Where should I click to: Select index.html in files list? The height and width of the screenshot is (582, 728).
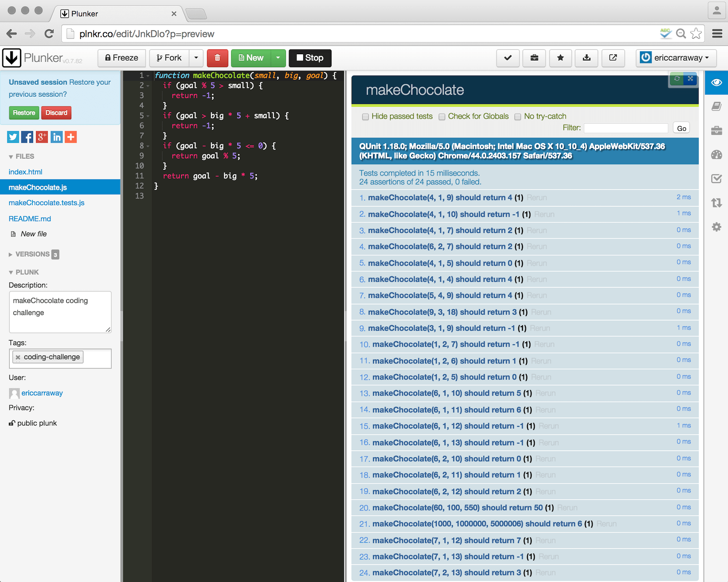(25, 172)
